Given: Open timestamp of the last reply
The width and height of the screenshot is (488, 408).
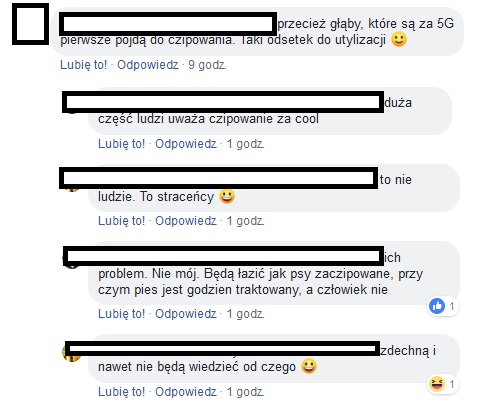Looking at the screenshot, I should pyautogui.click(x=246, y=392).
